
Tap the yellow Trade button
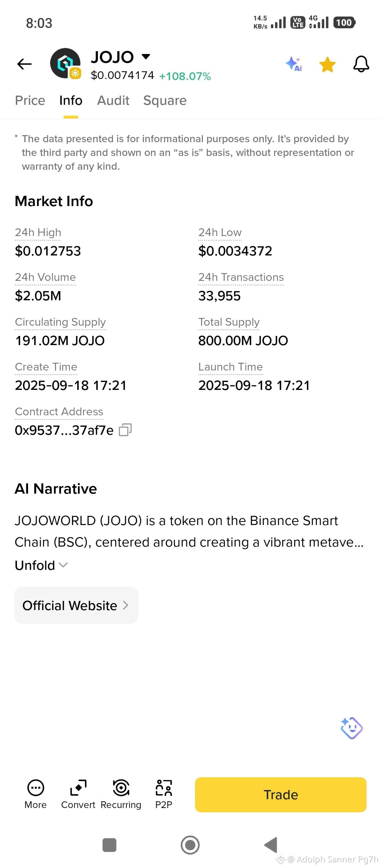coord(281,795)
